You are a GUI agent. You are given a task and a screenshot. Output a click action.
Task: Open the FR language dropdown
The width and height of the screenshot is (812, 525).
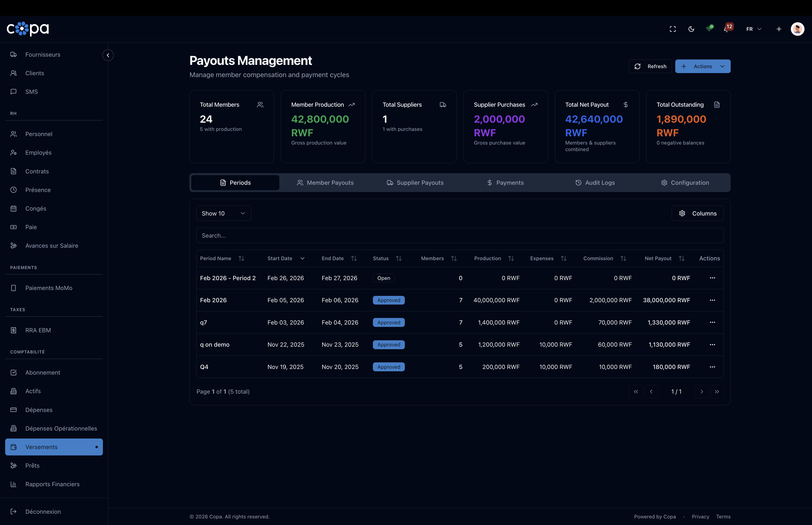click(x=753, y=29)
